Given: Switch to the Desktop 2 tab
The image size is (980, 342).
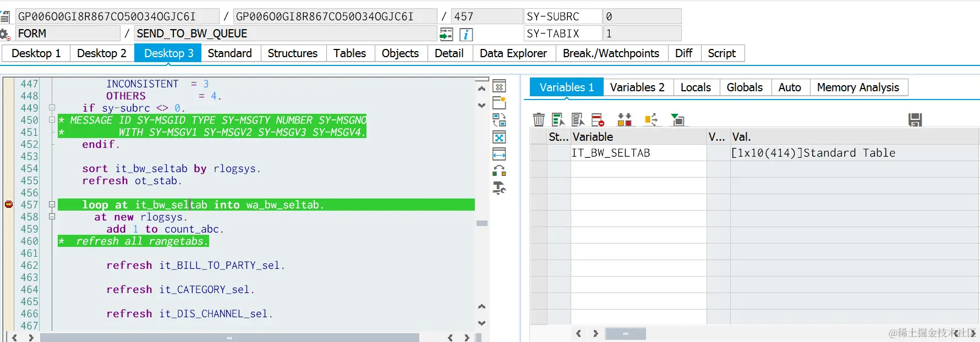Looking at the screenshot, I should click(x=102, y=53).
